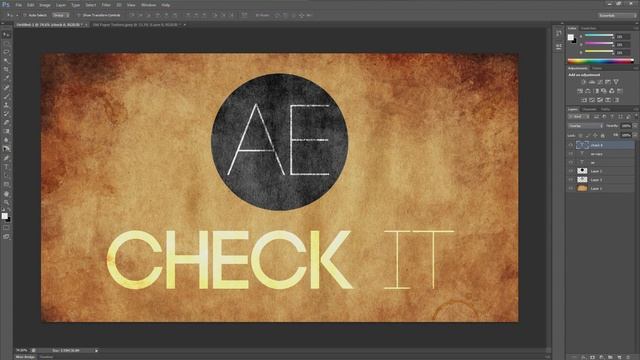Switch to the Channels tab
This screenshot has height=360, width=640.
(x=589, y=109)
